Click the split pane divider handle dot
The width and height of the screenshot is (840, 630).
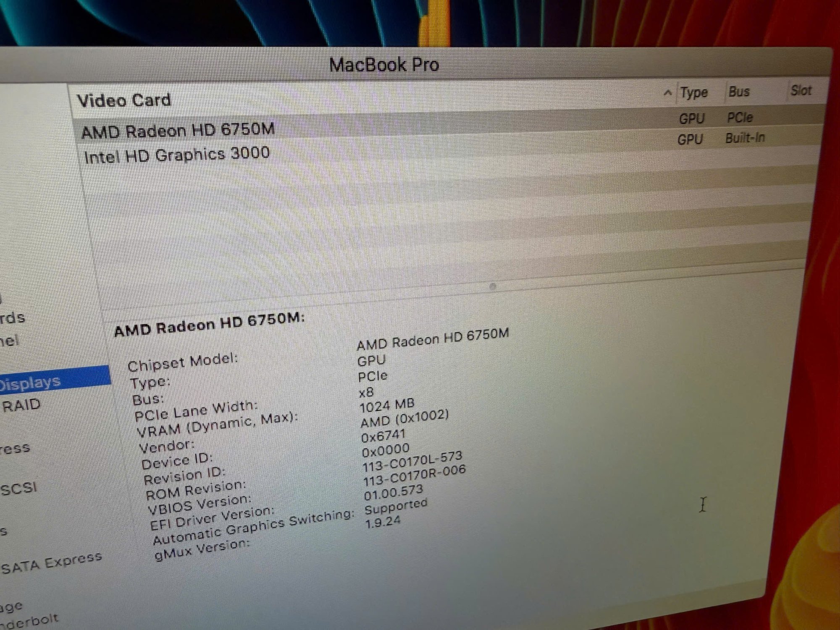click(493, 286)
